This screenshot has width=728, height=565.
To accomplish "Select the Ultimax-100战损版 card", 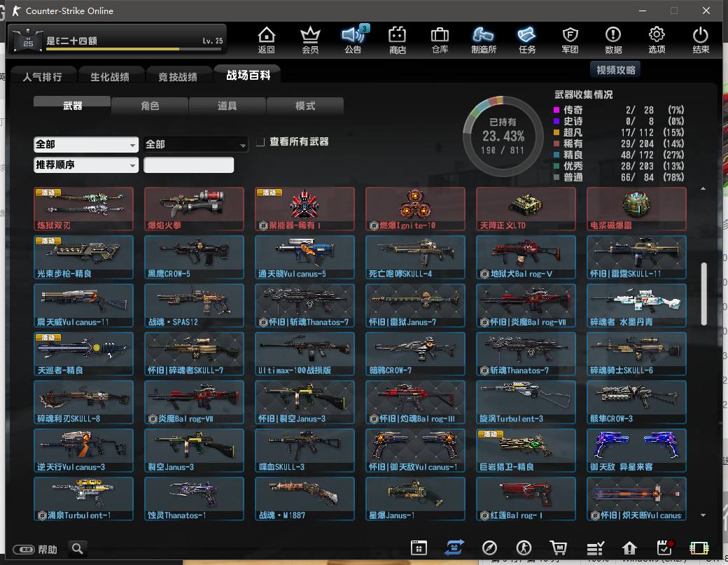I will (x=304, y=354).
